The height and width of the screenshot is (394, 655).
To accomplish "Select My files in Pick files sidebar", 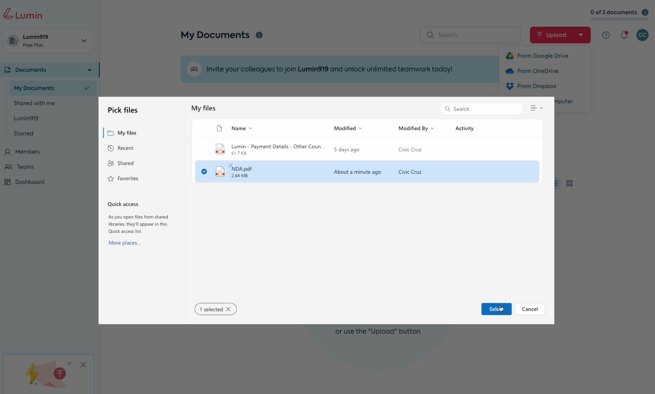I will (x=127, y=133).
